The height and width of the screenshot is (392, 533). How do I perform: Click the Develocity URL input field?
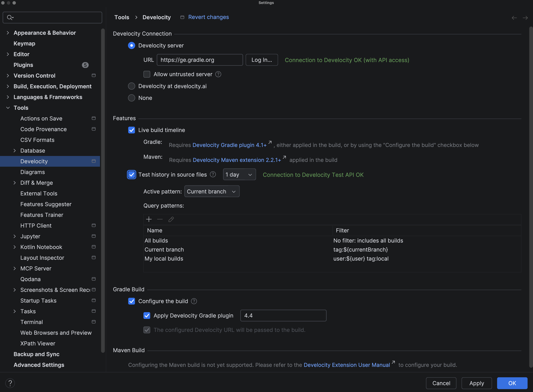pyautogui.click(x=200, y=60)
